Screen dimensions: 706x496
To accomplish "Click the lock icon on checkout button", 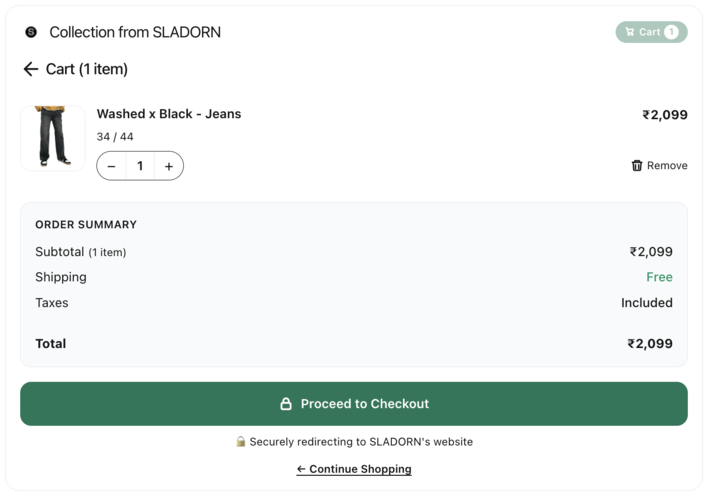I will click(x=286, y=404).
